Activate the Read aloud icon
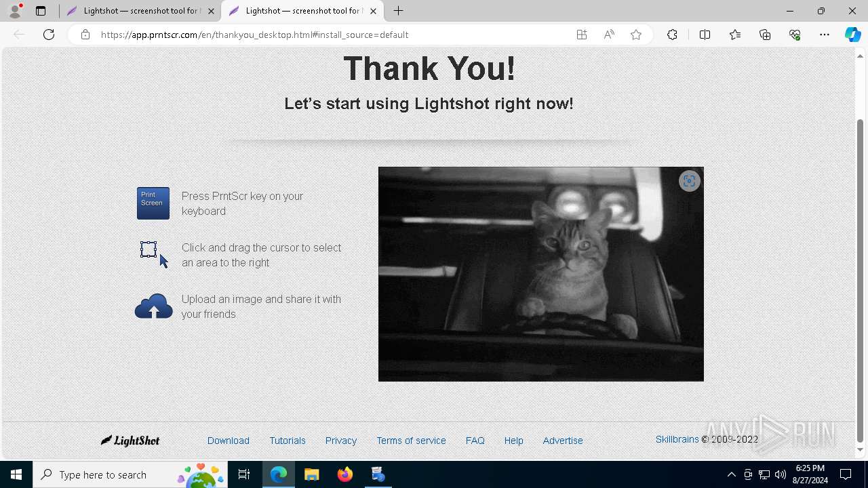The height and width of the screenshot is (488, 868). point(609,35)
